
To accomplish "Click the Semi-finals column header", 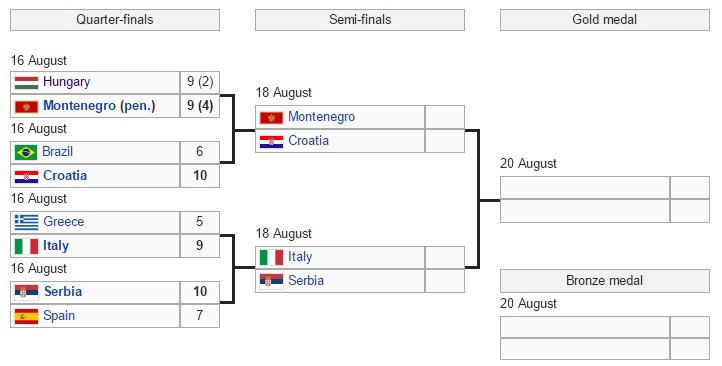I will tap(360, 20).
